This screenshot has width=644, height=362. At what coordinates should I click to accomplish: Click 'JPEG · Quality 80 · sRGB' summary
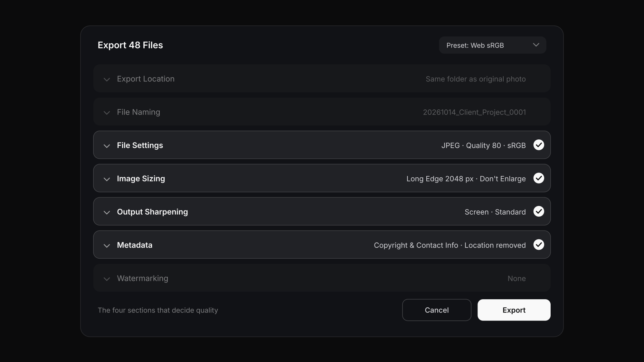(483, 145)
